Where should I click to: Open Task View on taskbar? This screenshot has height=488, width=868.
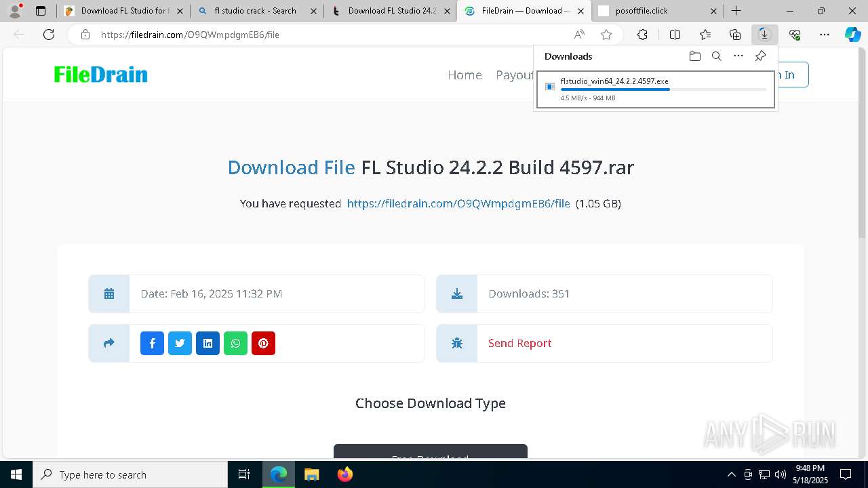point(245,474)
